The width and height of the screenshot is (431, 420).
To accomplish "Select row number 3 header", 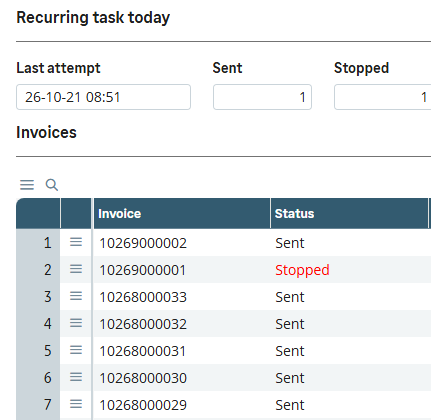I will [x=38, y=297].
